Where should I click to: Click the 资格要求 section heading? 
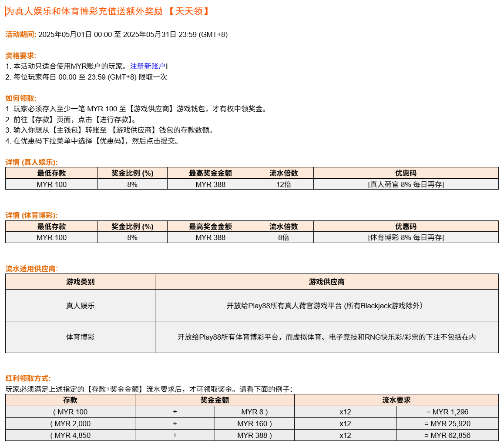click(x=21, y=56)
